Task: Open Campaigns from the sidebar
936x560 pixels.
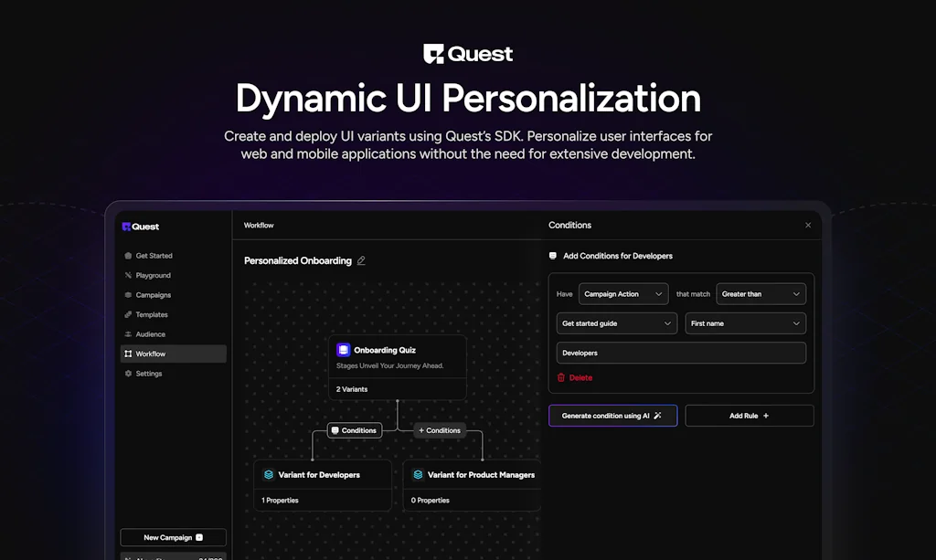Action: pyautogui.click(x=129, y=294)
